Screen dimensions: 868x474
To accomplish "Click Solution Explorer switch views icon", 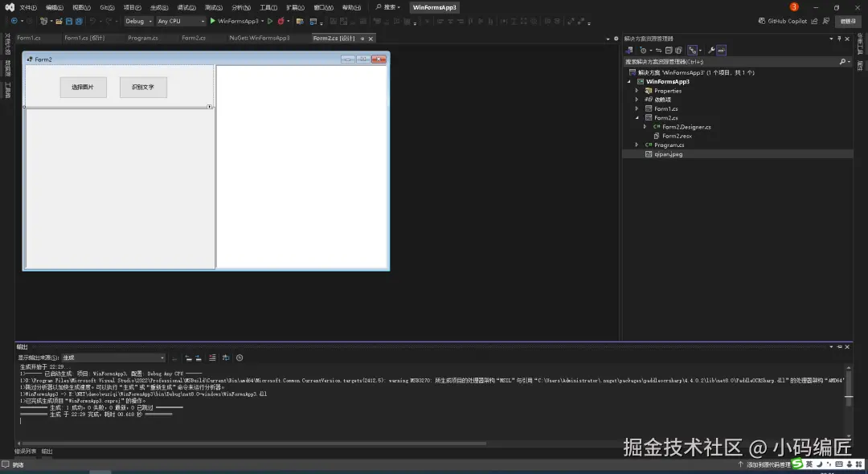I will tap(629, 51).
